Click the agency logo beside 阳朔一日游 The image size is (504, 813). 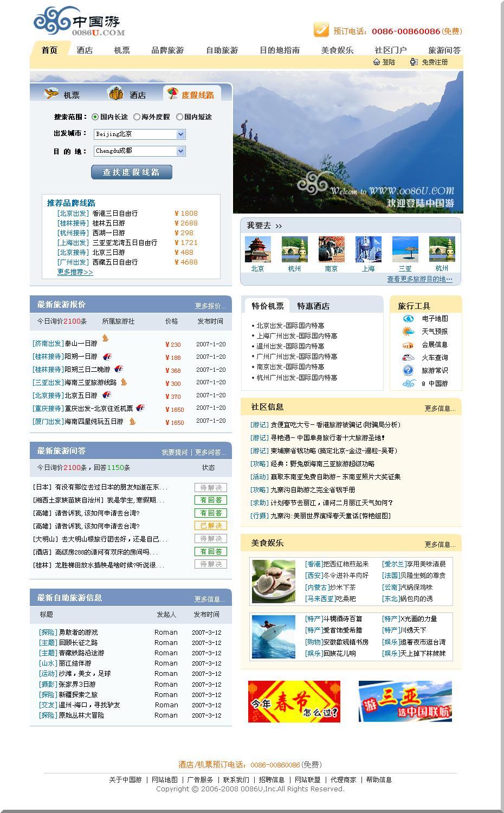pos(107,357)
